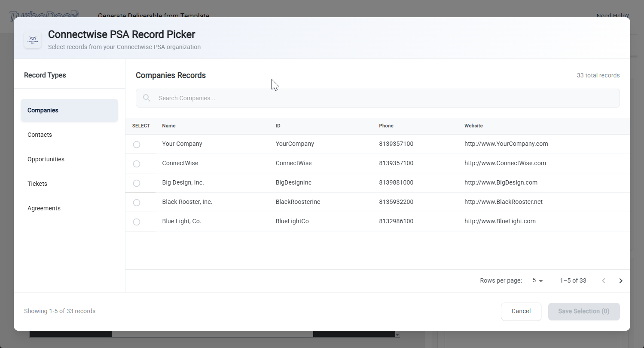644x348 pixels.
Task: Switch to Tickets record type
Action: 69,184
